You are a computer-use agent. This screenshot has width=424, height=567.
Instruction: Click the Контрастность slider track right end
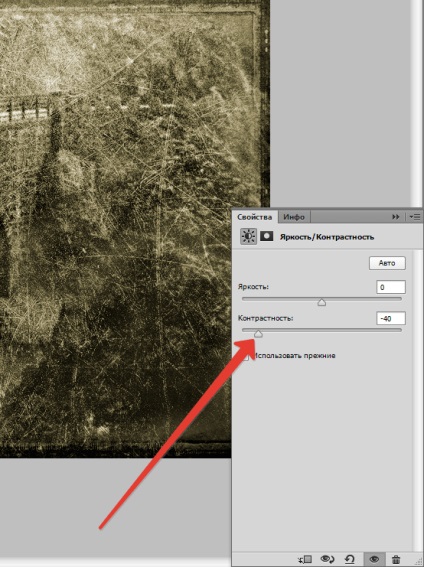coord(399,330)
